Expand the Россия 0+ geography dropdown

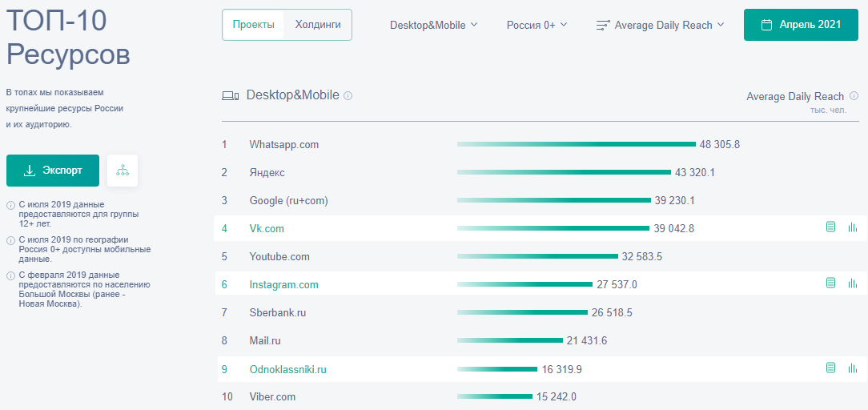[x=537, y=25]
